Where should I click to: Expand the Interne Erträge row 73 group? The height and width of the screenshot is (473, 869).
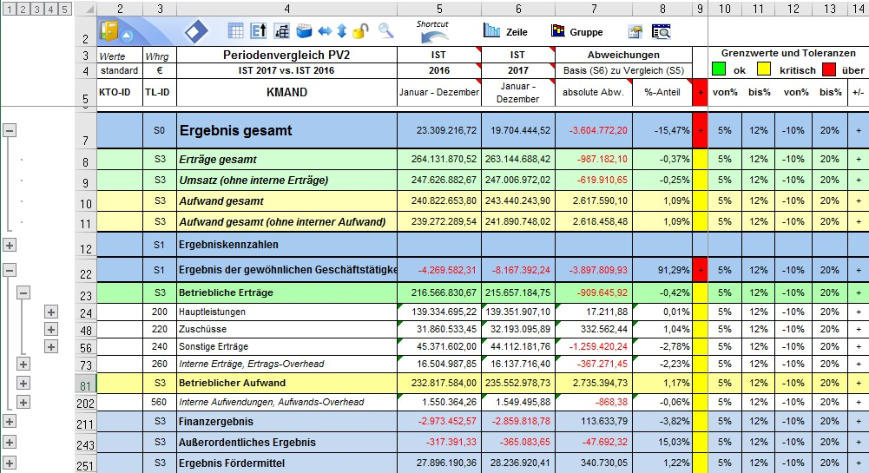click(23, 364)
